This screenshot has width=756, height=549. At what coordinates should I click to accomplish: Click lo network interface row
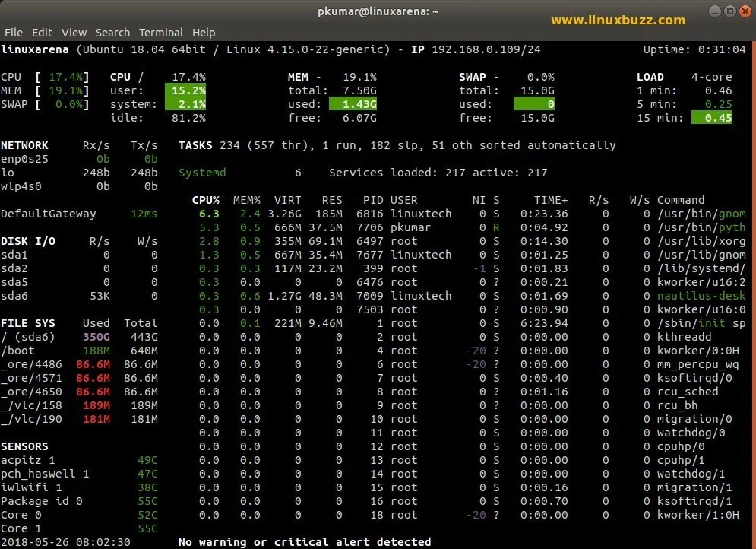79,173
